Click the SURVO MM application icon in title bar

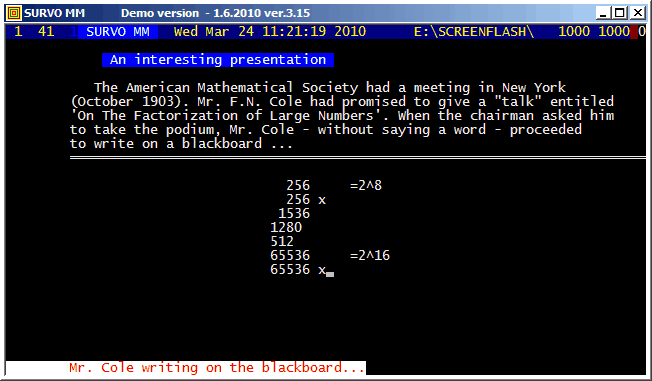14,13
